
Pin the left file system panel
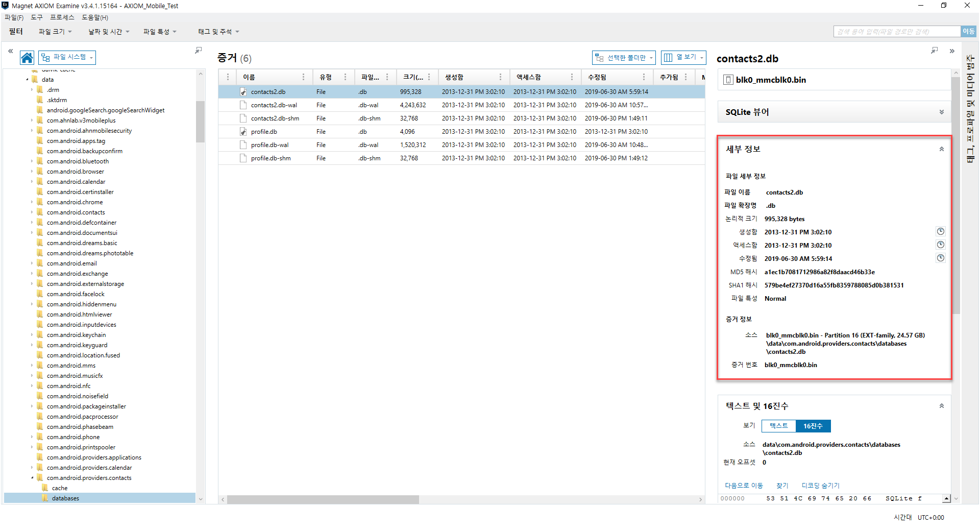tap(199, 50)
